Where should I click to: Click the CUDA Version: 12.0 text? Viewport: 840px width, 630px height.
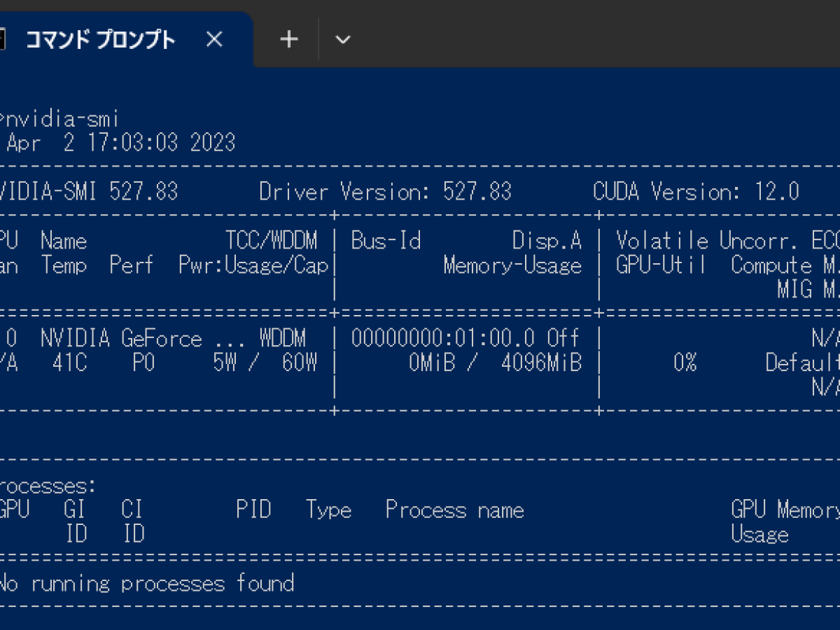tap(696, 191)
